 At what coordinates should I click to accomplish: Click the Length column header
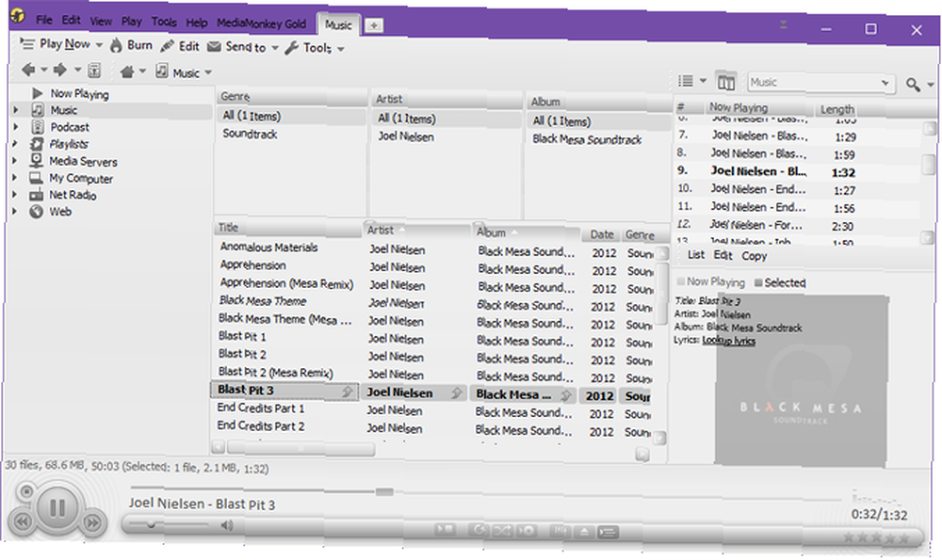[x=836, y=109]
